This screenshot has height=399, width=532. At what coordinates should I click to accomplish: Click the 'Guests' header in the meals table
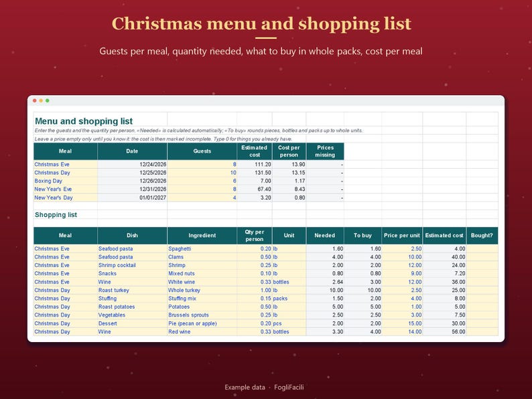(x=202, y=151)
